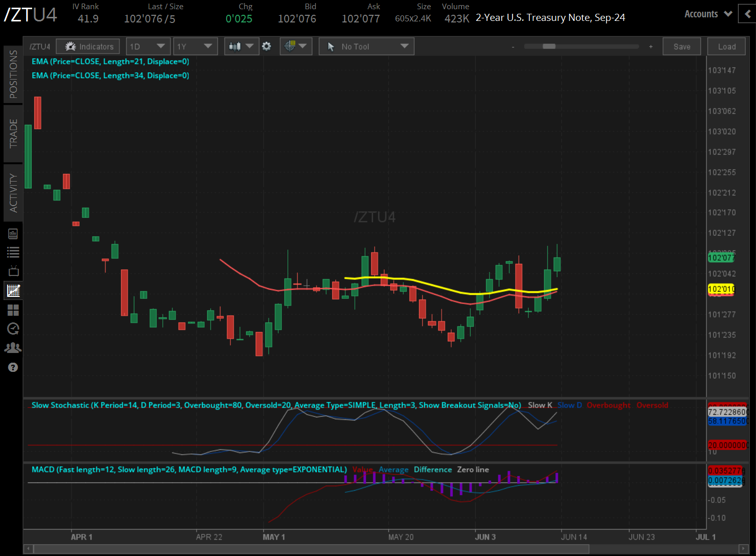The height and width of the screenshot is (556, 756).
Task: Click the 103'147 price axis label
Action: tap(722, 70)
